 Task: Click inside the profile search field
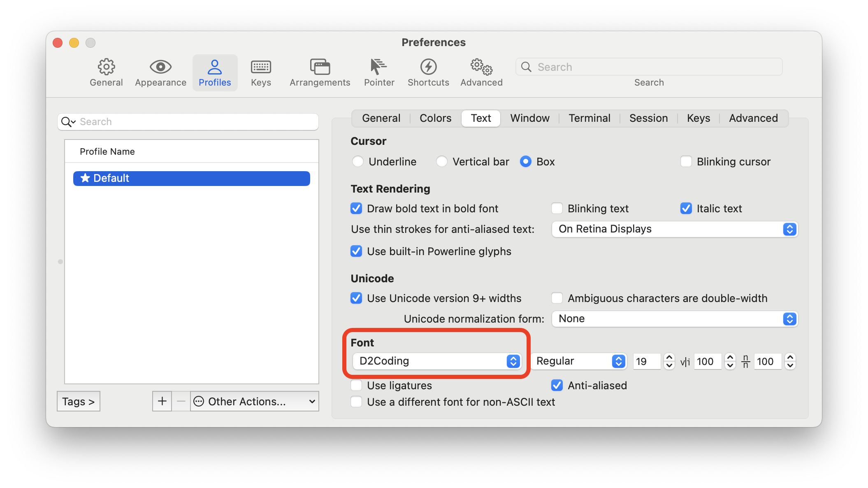pyautogui.click(x=188, y=121)
